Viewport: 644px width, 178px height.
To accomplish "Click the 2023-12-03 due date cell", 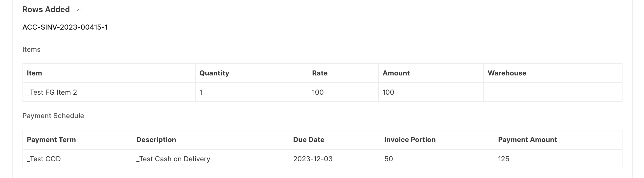I will pyautogui.click(x=313, y=159).
